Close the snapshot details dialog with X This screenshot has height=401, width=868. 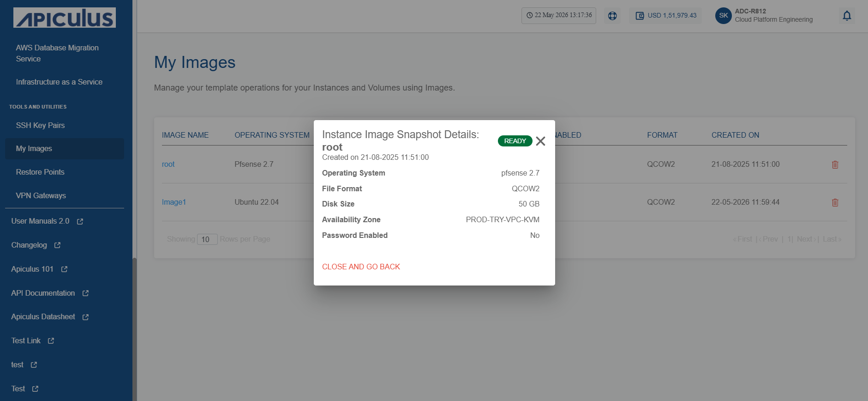pyautogui.click(x=540, y=141)
